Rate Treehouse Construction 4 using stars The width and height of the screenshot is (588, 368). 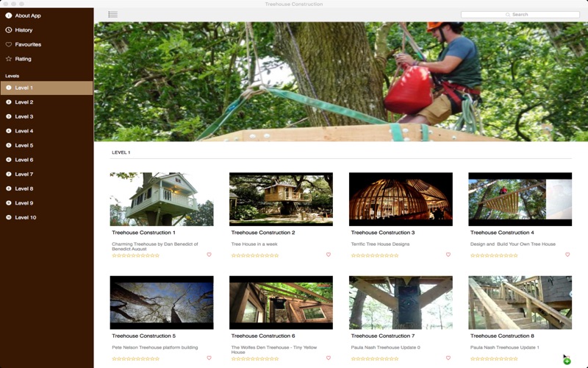(x=494, y=255)
